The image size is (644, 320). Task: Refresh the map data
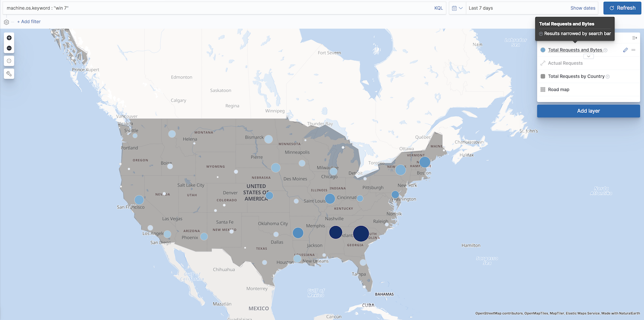pyautogui.click(x=622, y=8)
